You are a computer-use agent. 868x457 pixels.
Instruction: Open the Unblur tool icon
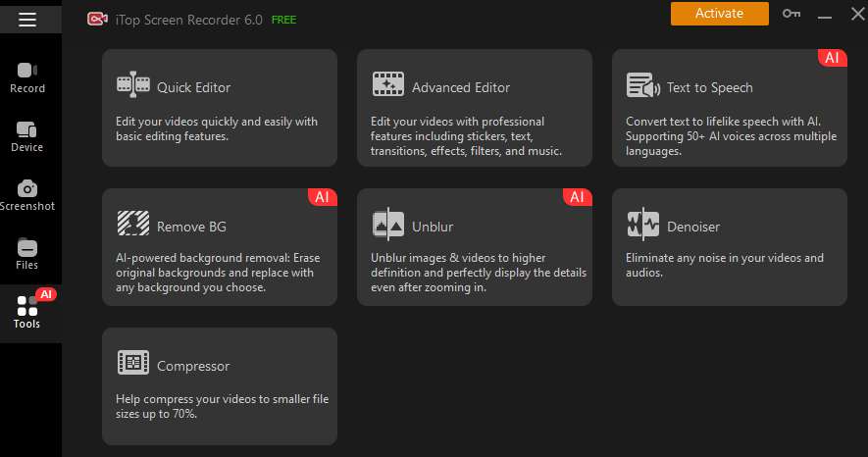(388, 226)
